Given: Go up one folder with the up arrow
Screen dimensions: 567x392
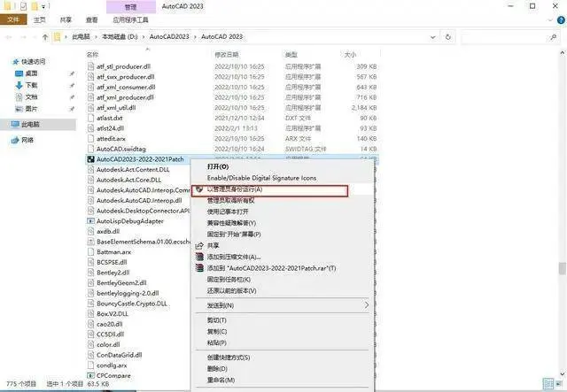Looking at the screenshot, I should click(x=45, y=37).
